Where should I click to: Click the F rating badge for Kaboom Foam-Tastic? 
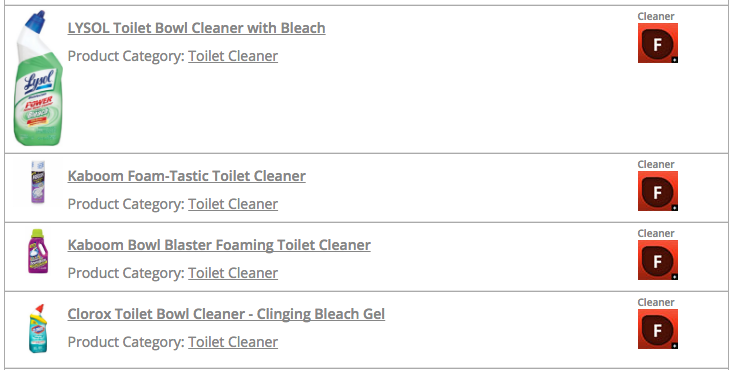[658, 191]
